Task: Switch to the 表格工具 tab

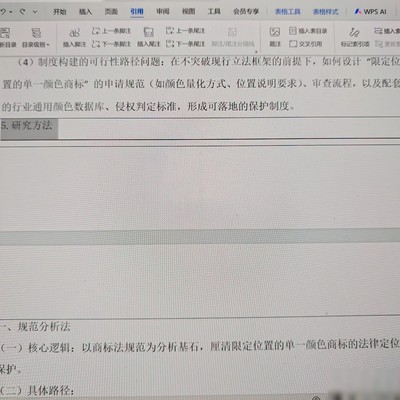Action: click(x=287, y=12)
